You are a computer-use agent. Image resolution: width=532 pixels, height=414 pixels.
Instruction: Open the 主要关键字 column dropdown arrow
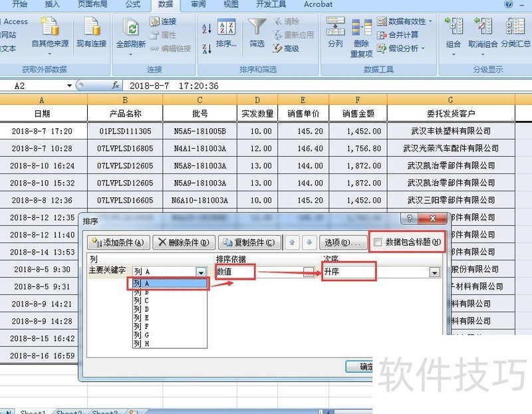tap(201, 272)
